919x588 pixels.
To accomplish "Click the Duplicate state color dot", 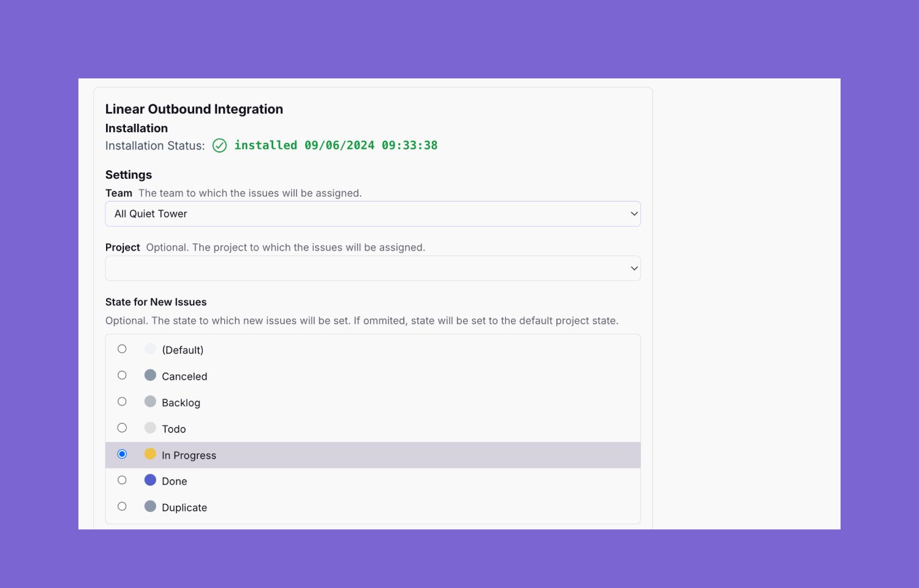I will click(150, 507).
